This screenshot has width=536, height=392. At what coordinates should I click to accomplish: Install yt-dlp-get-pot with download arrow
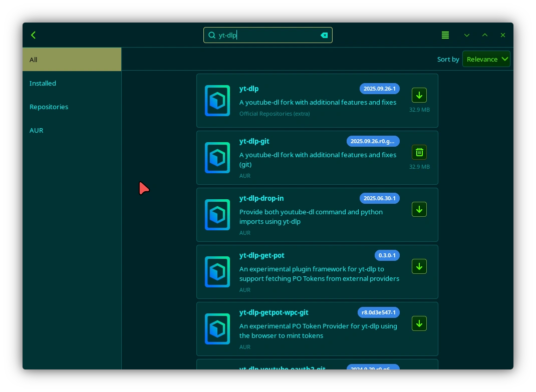point(419,266)
